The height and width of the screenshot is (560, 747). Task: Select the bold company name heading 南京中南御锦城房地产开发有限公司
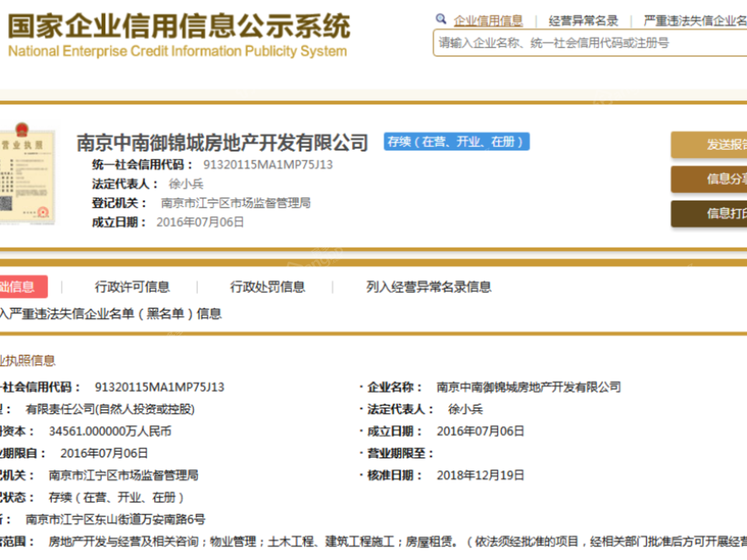click(x=222, y=142)
